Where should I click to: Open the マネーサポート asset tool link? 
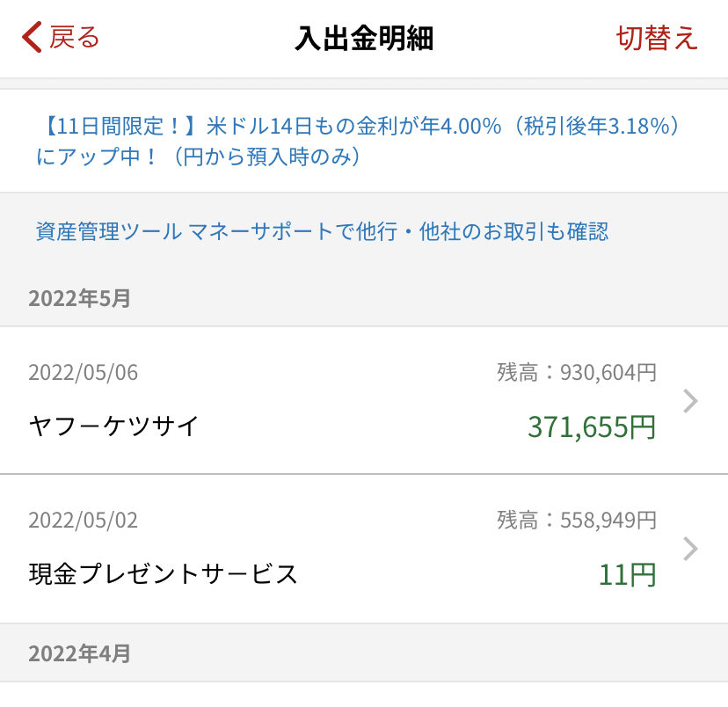pyautogui.click(x=322, y=232)
